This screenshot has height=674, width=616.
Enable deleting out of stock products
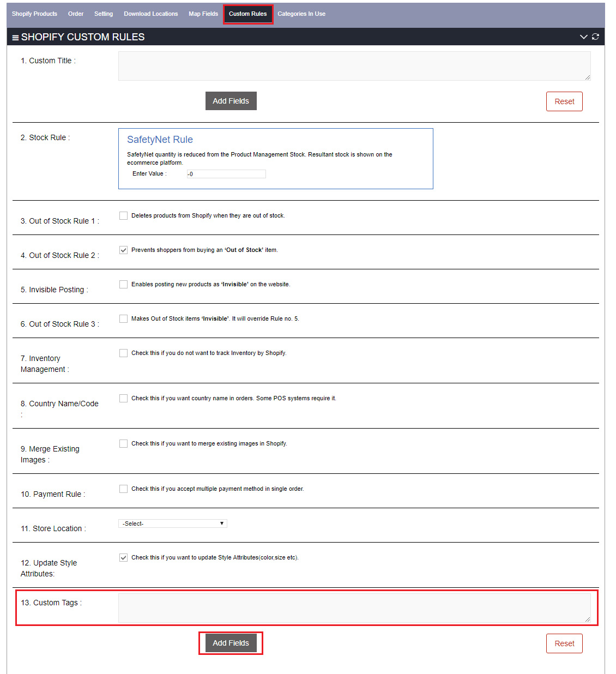(x=124, y=216)
